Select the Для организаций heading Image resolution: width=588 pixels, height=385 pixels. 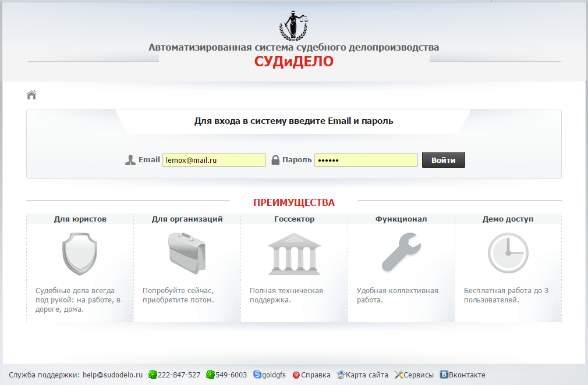point(187,219)
